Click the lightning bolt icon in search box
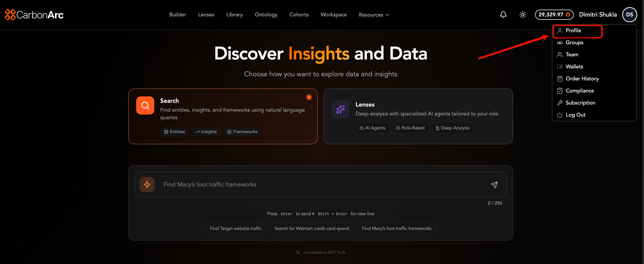 tap(147, 185)
